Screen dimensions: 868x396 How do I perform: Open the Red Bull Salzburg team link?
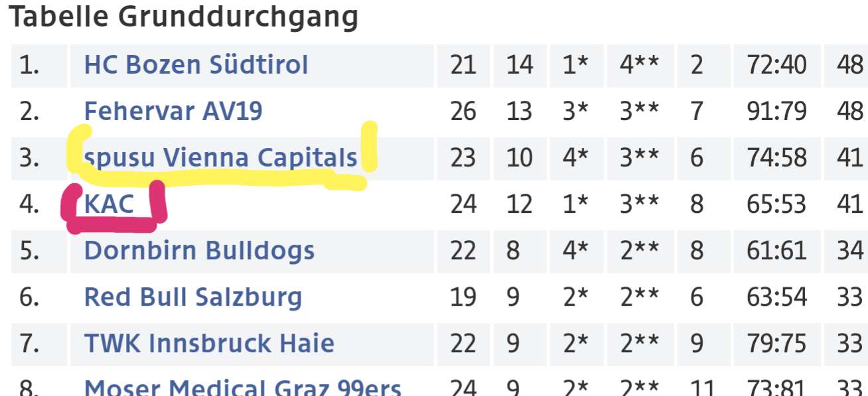tap(193, 297)
